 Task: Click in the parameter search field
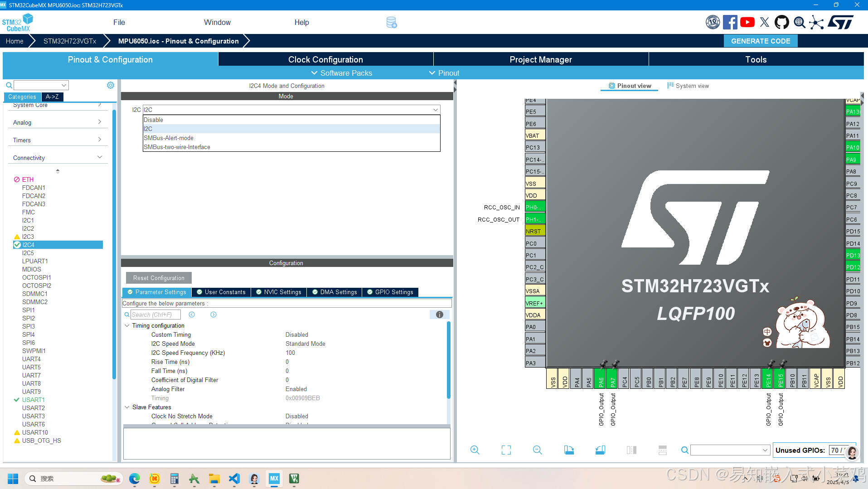coord(155,315)
